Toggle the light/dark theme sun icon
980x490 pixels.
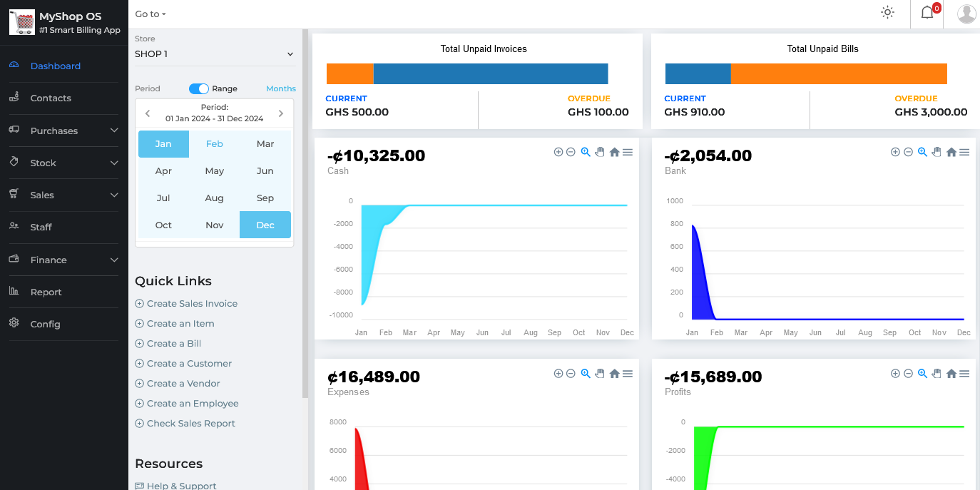pyautogui.click(x=887, y=12)
